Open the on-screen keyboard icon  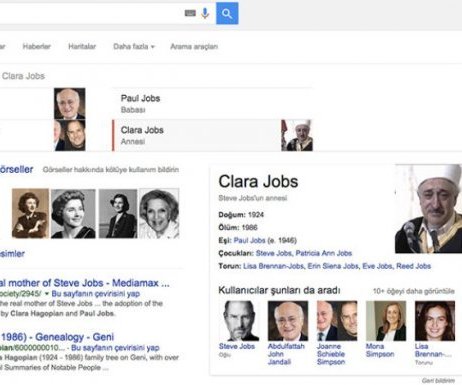[190, 13]
